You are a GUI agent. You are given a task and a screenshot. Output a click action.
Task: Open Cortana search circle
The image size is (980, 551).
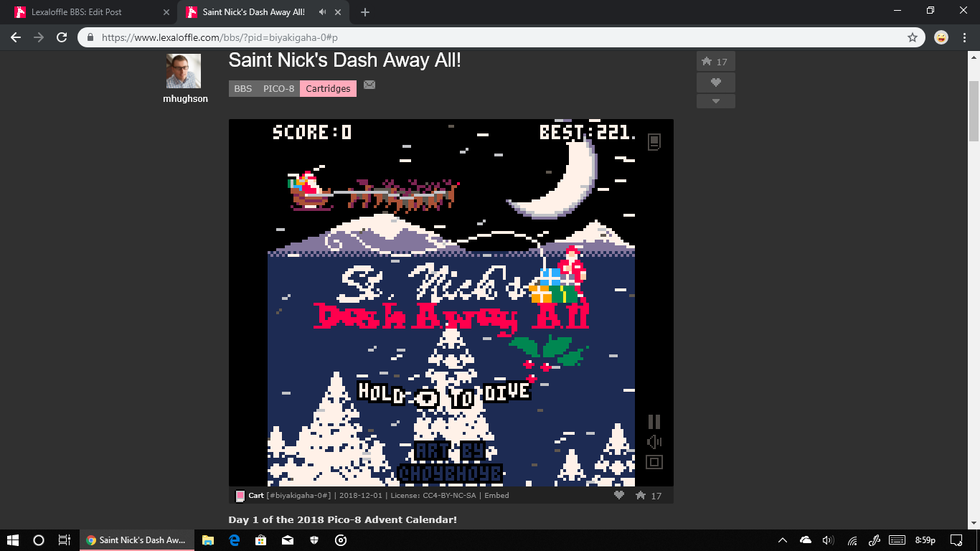[x=39, y=540]
